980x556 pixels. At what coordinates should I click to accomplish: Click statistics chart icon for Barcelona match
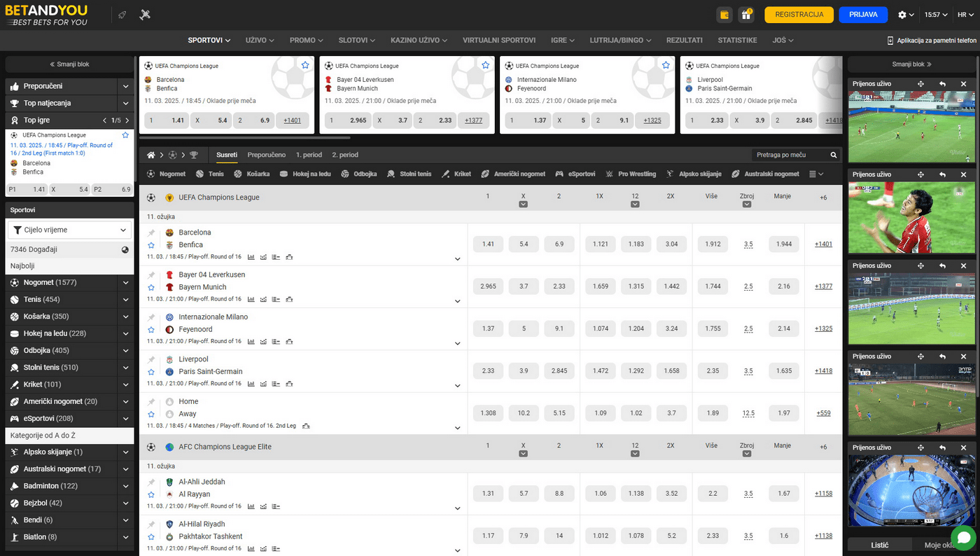[251, 257]
